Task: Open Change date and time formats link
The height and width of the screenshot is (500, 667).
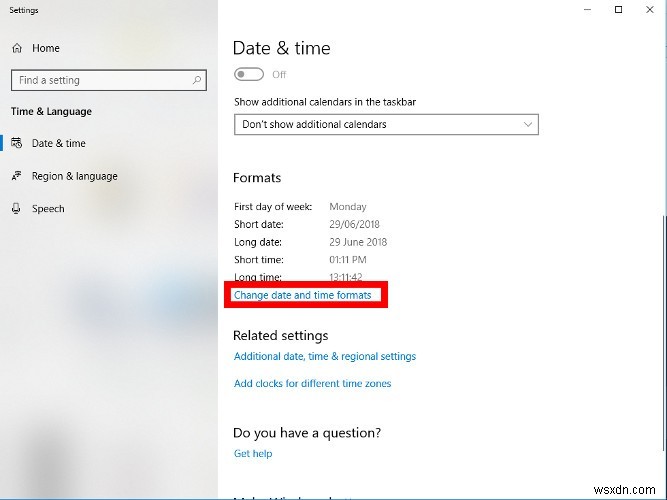Action: pyautogui.click(x=302, y=295)
